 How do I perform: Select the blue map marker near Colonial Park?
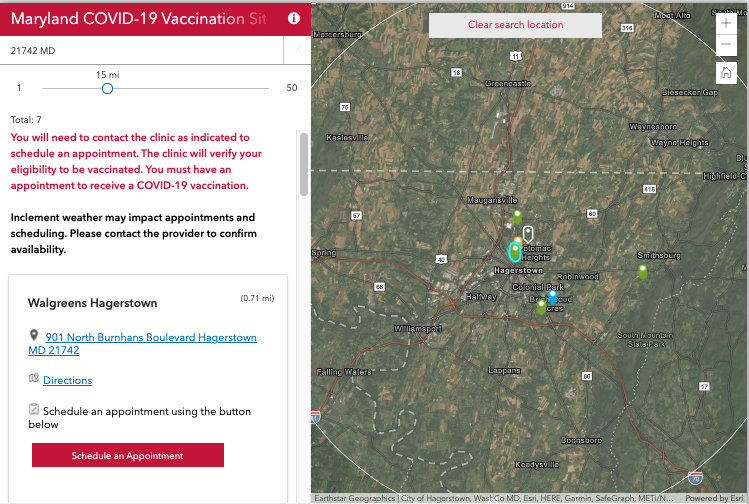click(x=552, y=297)
